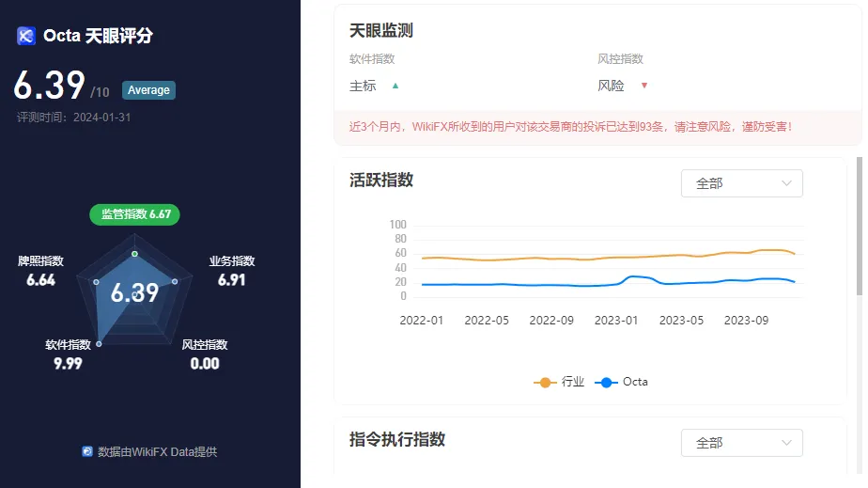Image resolution: width=868 pixels, height=488 pixels.
Task: Click the Octa logo icon in header
Action: click(26, 36)
